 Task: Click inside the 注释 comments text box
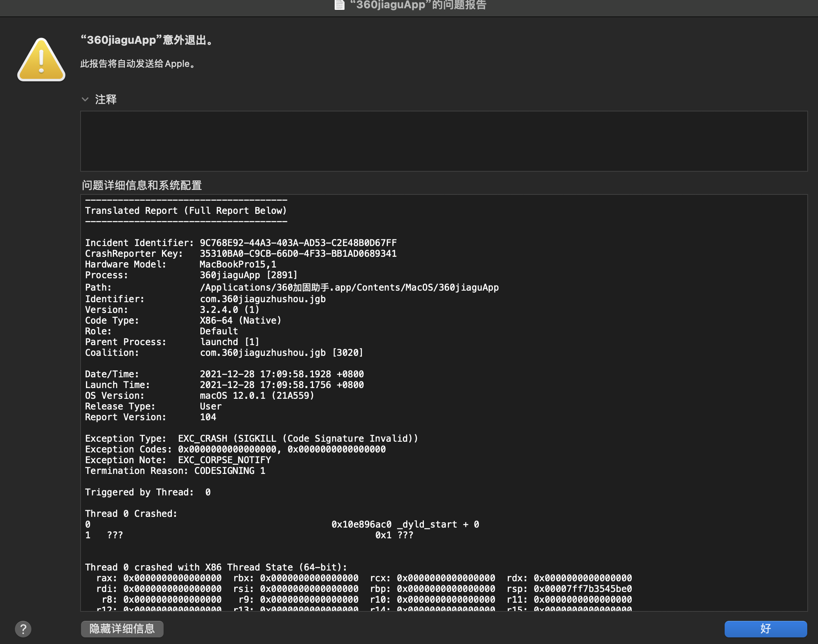[444, 141]
